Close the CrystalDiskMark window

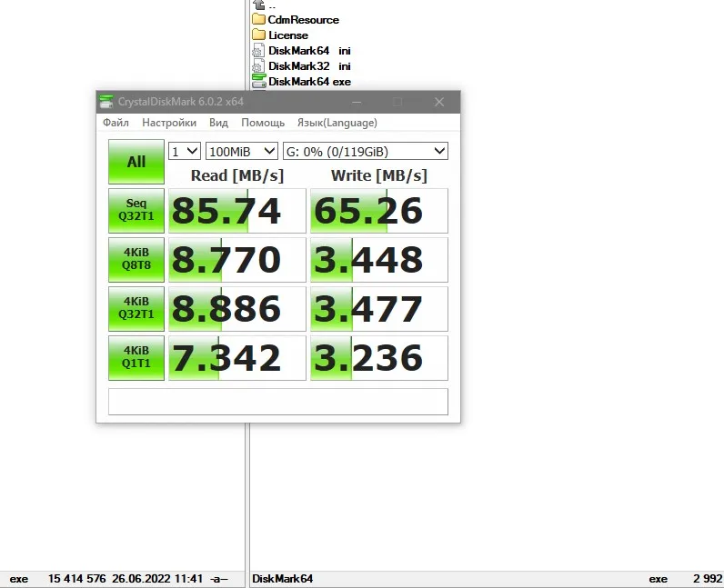pos(439,102)
